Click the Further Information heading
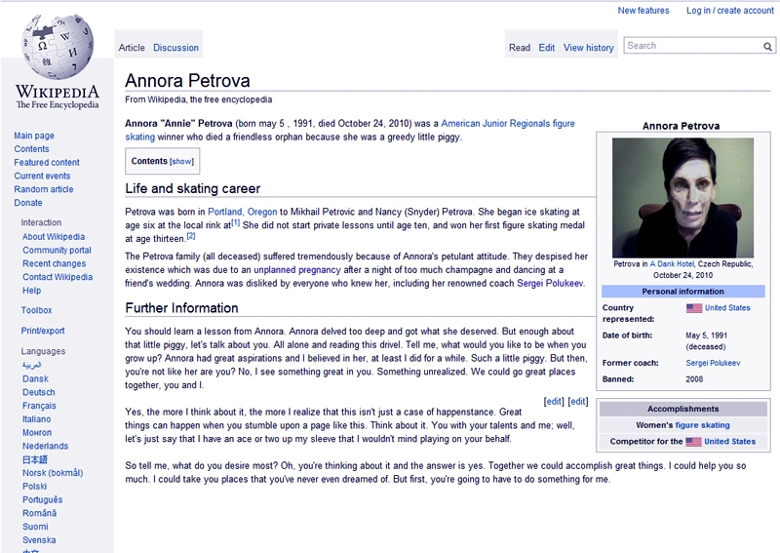 click(x=182, y=308)
